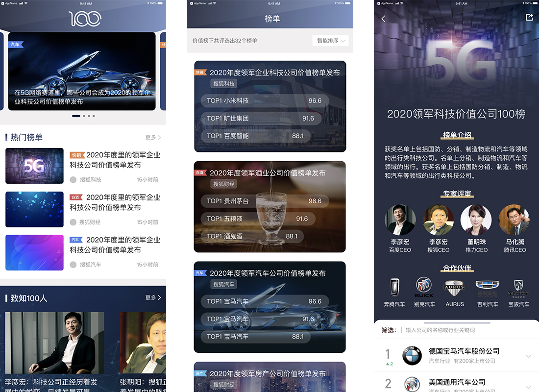
Task: Select the 吉利汽车 partner logo
Action: [x=488, y=288]
